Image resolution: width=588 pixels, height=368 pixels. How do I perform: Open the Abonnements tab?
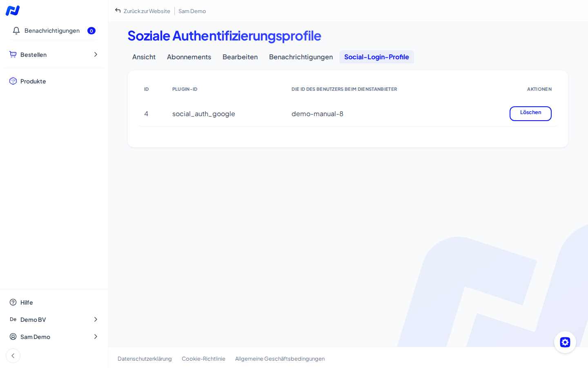pyautogui.click(x=189, y=57)
